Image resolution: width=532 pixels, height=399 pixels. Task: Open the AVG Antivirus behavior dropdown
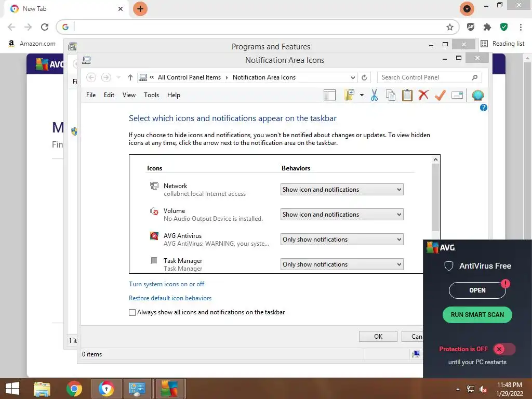342,240
